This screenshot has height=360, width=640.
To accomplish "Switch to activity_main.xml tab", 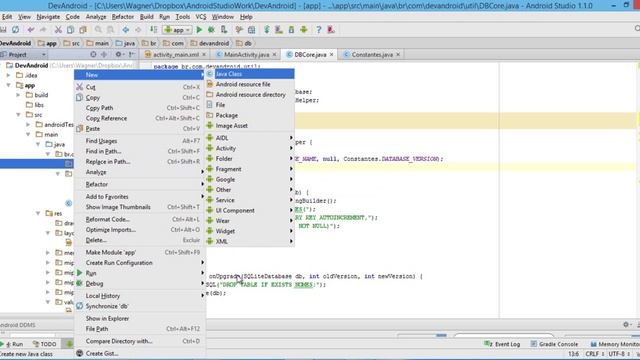I will pos(176,55).
